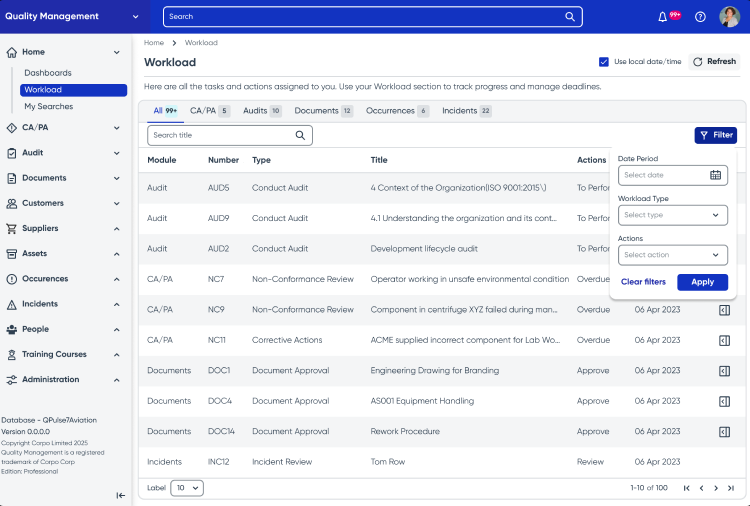Switch to the All tab
750x506 pixels.
165,111
